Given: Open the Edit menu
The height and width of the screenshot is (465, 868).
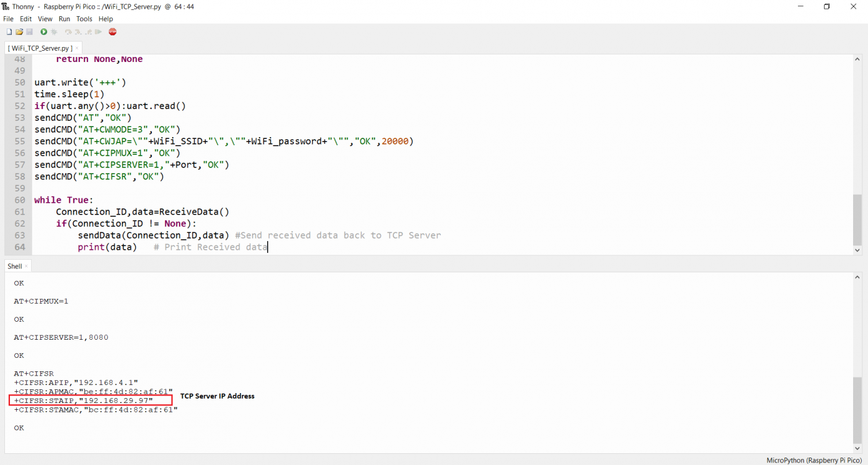Looking at the screenshot, I should (x=25, y=19).
